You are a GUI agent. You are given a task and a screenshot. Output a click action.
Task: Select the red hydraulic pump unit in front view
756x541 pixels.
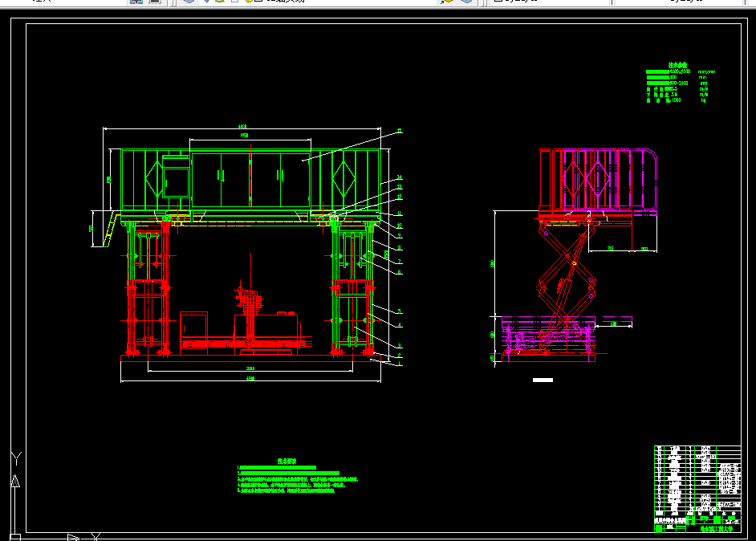(246, 322)
